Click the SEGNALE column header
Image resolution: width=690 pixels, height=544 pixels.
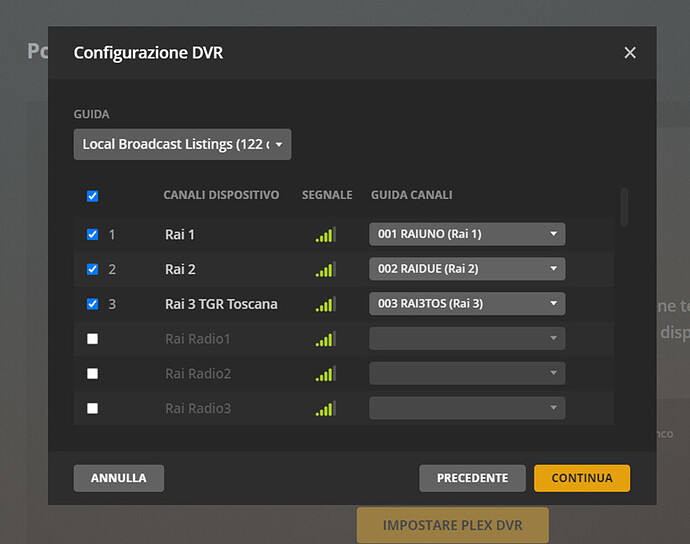click(x=327, y=195)
